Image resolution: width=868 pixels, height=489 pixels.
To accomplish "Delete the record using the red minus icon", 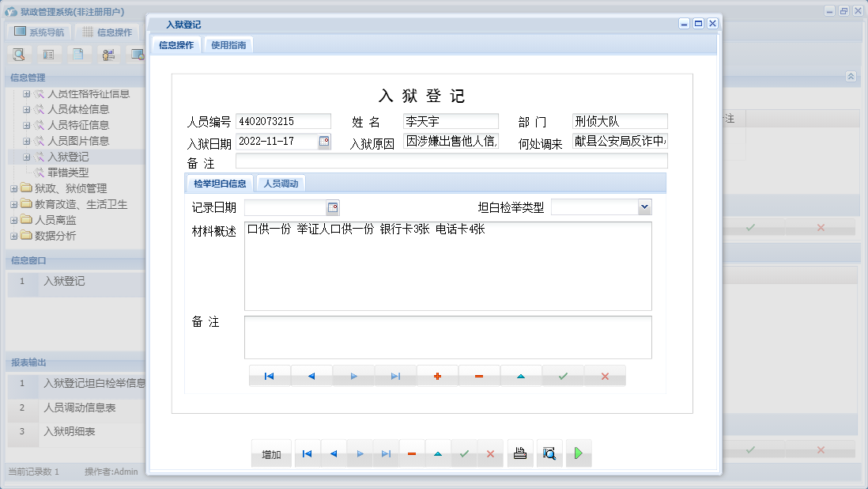I will (x=478, y=376).
